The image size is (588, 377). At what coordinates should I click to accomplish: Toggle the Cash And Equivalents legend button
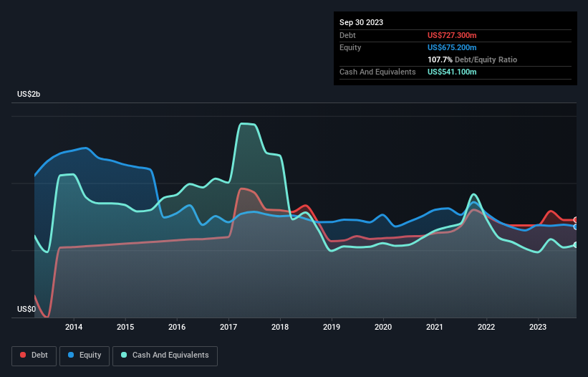tap(165, 355)
